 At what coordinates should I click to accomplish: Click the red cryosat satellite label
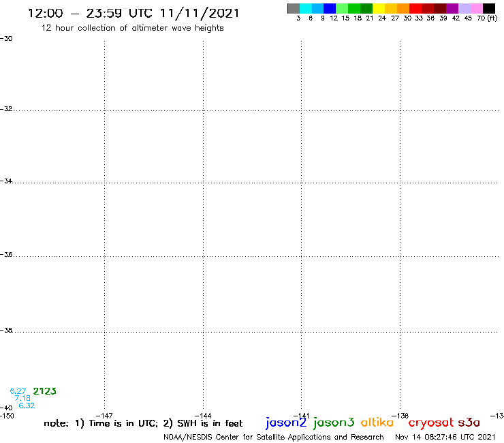click(431, 423)
